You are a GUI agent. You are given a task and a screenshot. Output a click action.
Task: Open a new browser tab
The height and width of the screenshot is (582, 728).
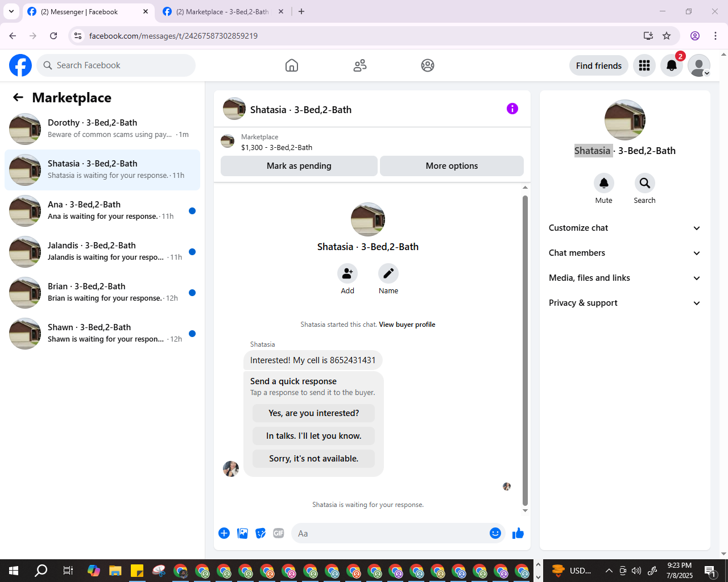(301, 11)
